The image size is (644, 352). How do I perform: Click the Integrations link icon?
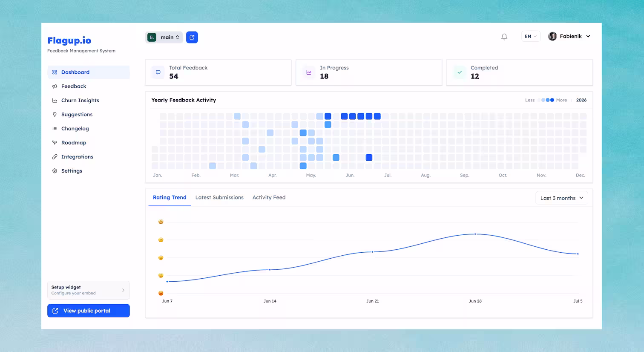(55, 157)
